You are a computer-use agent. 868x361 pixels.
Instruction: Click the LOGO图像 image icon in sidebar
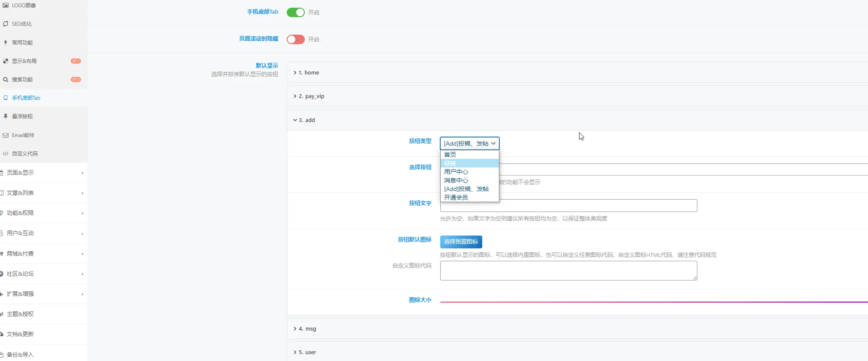(6, 6)
